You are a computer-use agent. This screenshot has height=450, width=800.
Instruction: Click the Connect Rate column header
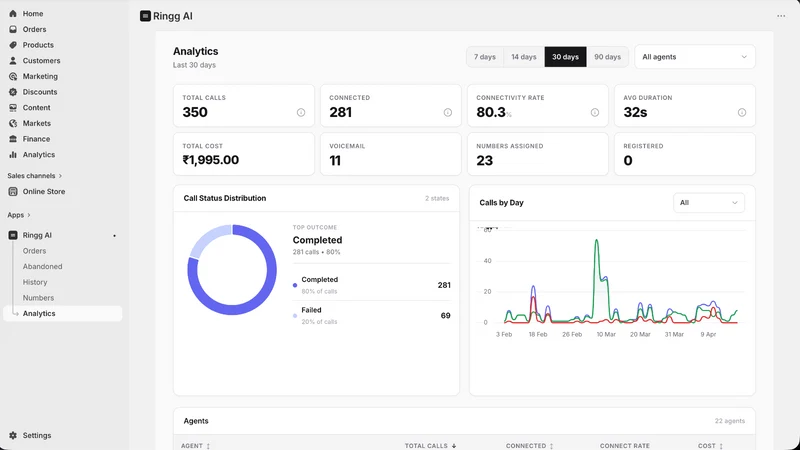(624, 446)
